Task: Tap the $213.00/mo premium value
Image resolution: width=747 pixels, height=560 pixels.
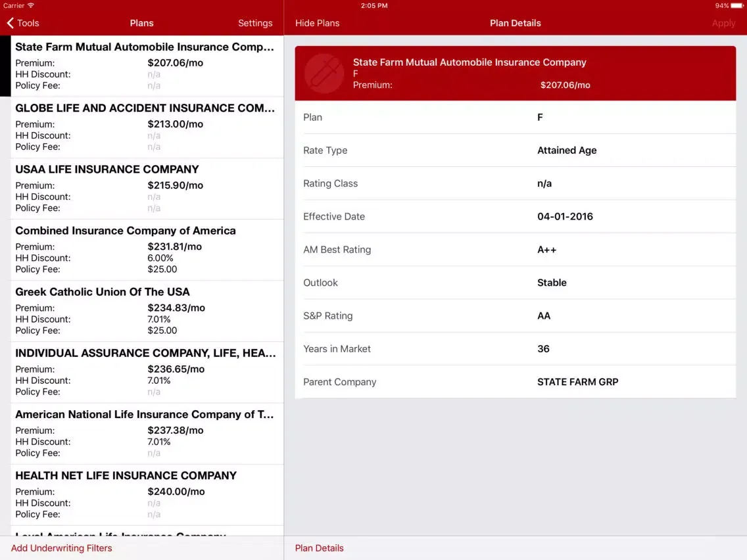Action: tap(176, 124)
